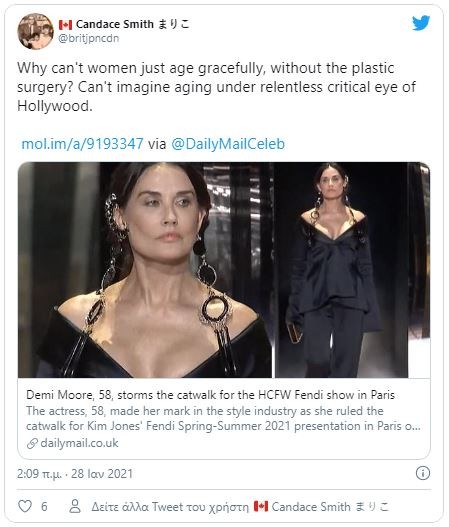
Task: Click the @britjpncdn handle
Action: (89, 39)
